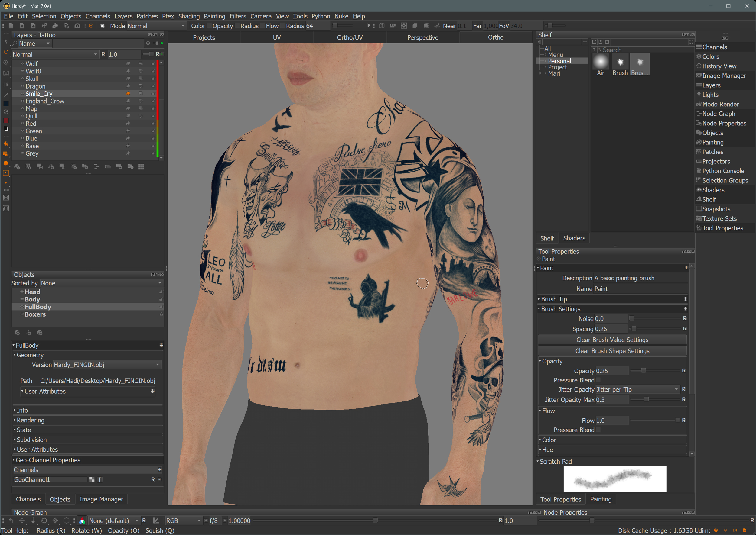This screenshot has height=535, width=756.
Task: Click Clear Brush Value Settings button
Action: coord(612,340)
